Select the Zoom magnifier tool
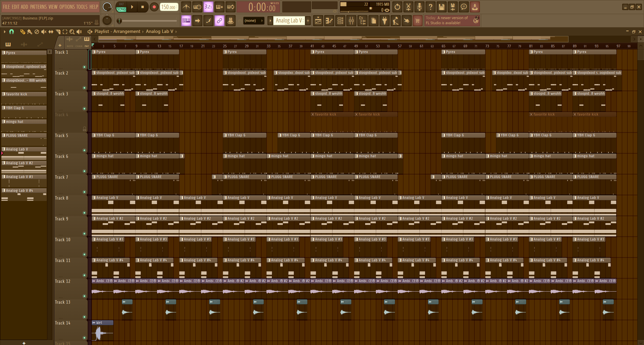Viewport: 644px width, 345px height. (72, 32)
